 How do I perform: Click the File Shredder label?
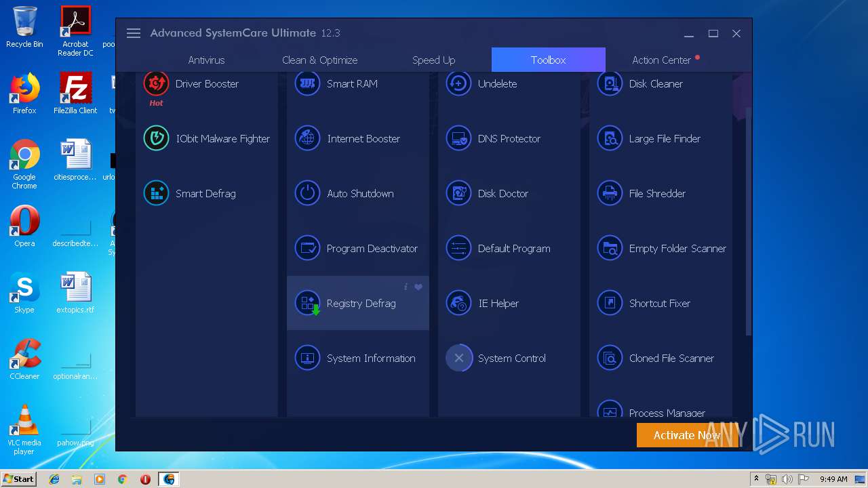(657, 193)
